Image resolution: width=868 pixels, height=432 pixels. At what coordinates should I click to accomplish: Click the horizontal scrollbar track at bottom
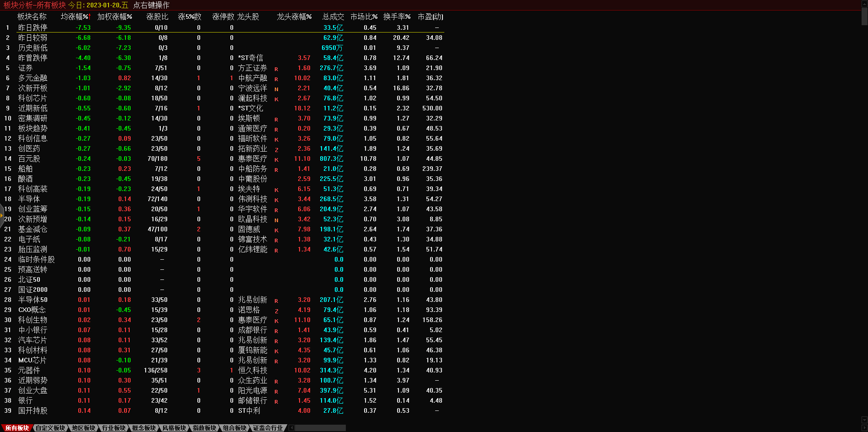tap(321, 428)
